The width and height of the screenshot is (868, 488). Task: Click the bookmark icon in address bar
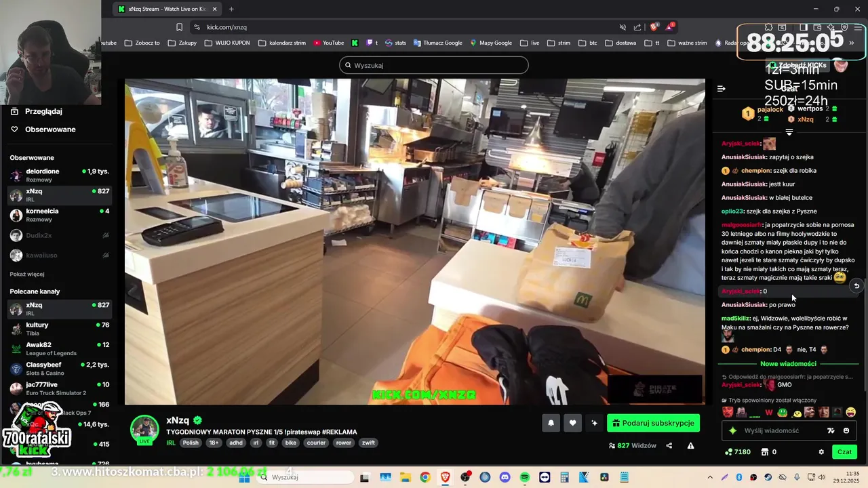pyautogui.click(x=179, y=27)
